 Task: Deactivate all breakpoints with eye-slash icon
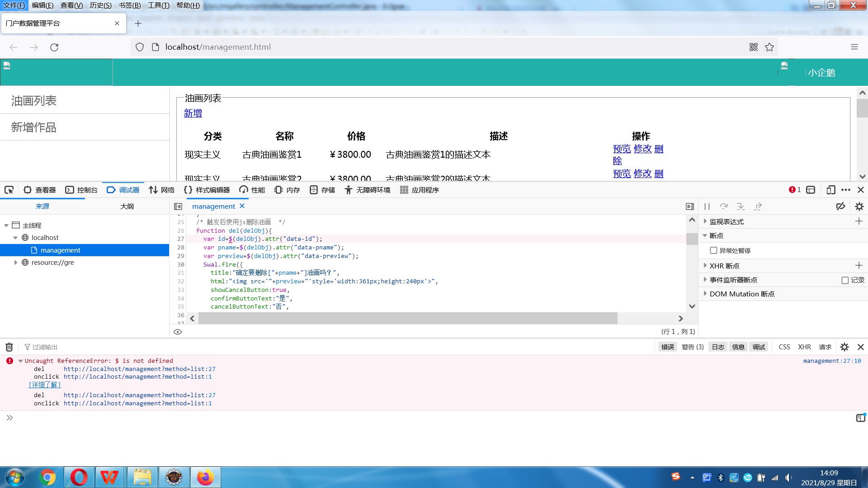840,206
